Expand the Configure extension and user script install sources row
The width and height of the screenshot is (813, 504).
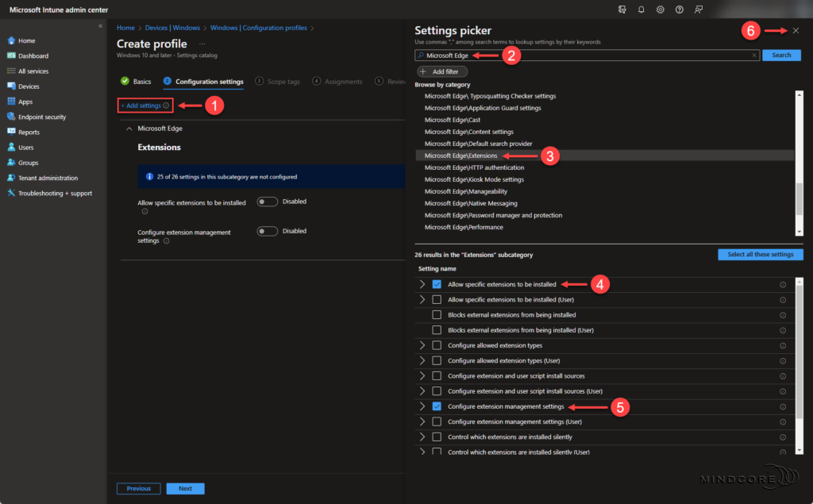click(x=422, y=375)
